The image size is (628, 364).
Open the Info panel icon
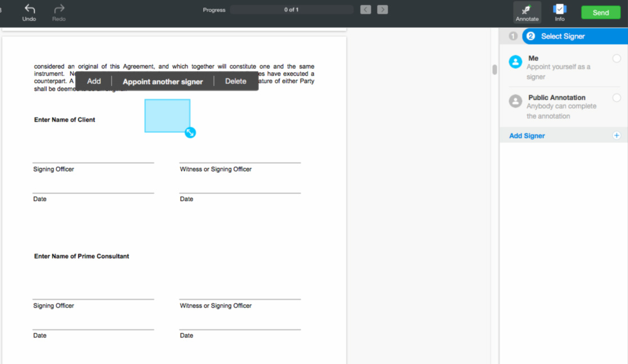tap(559, 9)
